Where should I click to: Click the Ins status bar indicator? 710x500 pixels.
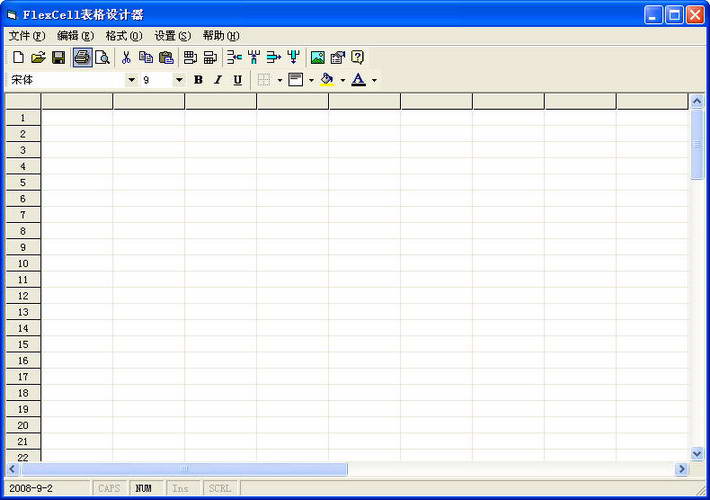pos(181,489)
